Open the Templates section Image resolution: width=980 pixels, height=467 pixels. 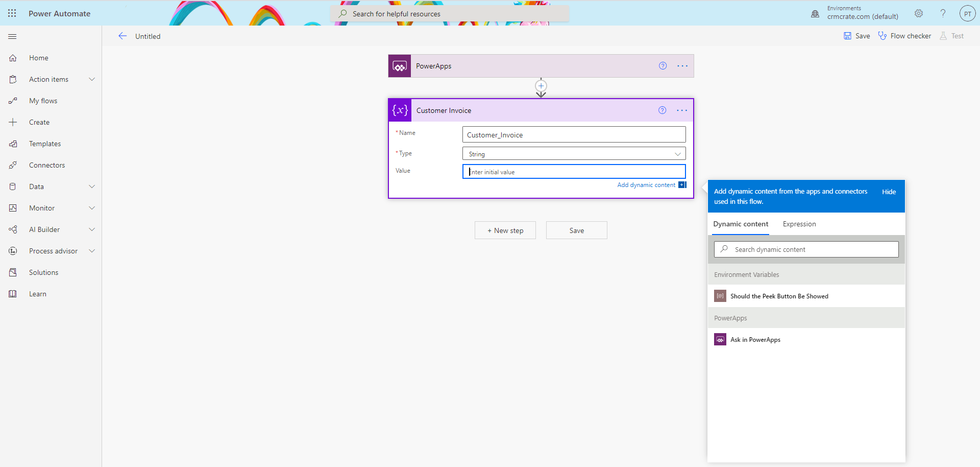pos(45,143)
